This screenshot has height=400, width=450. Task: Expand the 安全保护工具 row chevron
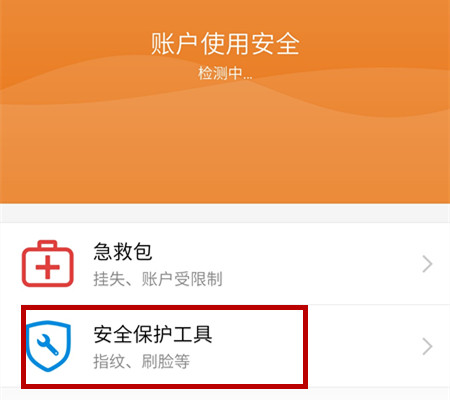tap(427, 347)
